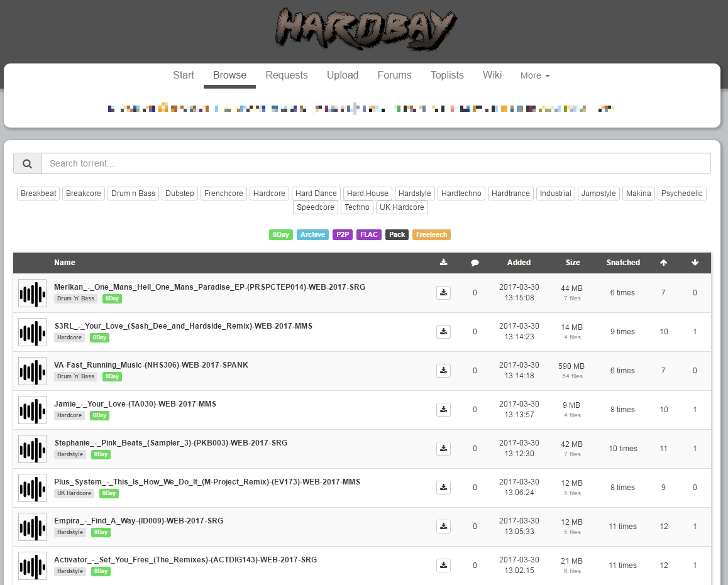This screenshot has width=728, height=585.
Task: Open waveform thumbnail for S3RL Your Love
Action: click(32, 332)
